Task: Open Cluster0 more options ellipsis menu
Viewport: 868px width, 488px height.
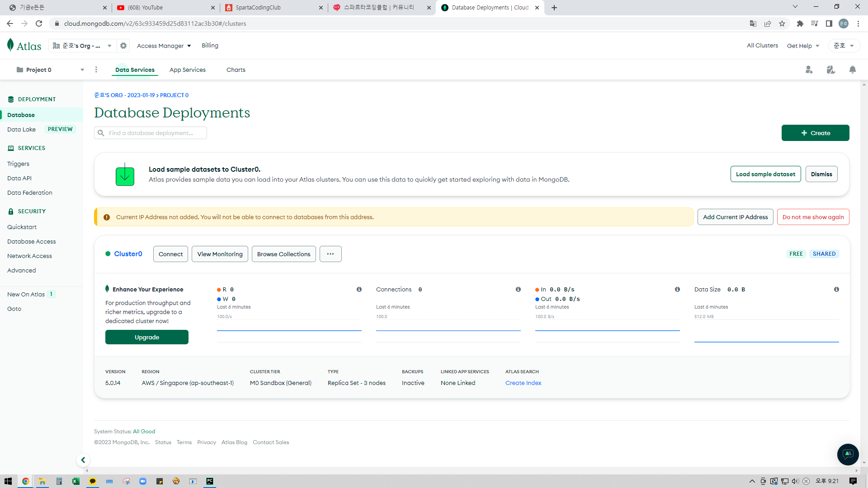Action: point(330,254)
